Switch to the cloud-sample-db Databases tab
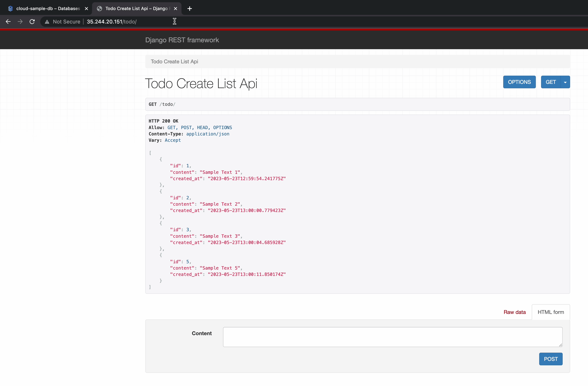Screen dimensions: 588x386 48,9
